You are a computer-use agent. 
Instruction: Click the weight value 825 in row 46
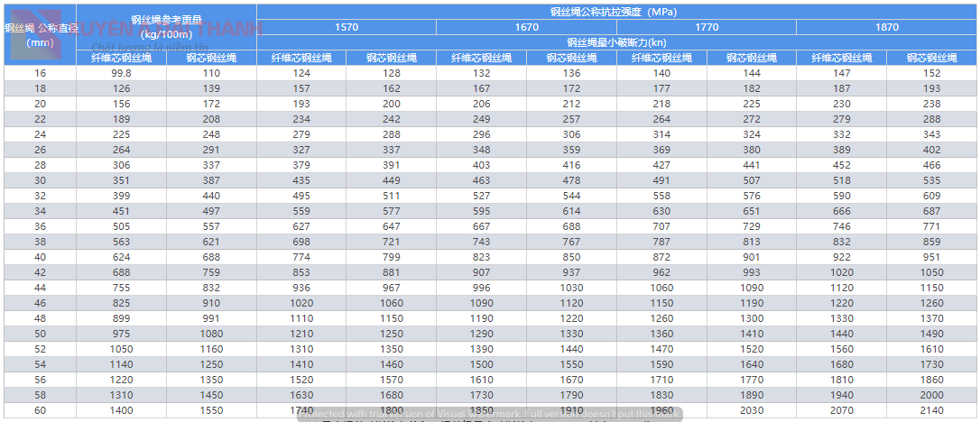pos(121,303)
